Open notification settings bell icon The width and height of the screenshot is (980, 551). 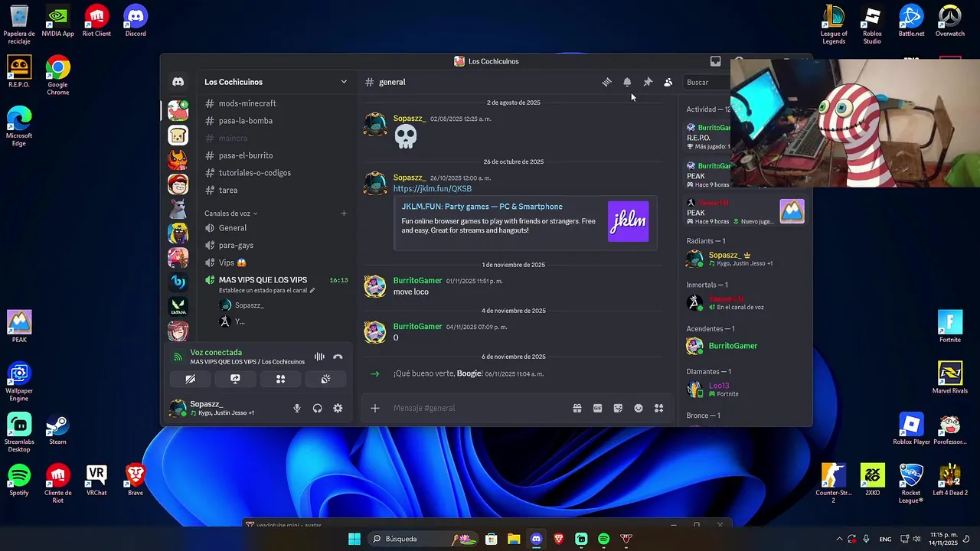627,82
